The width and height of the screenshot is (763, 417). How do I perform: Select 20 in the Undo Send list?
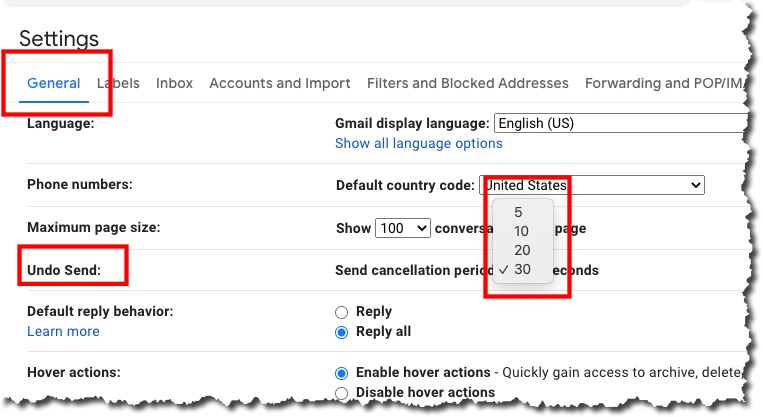[x=521, y=250]
